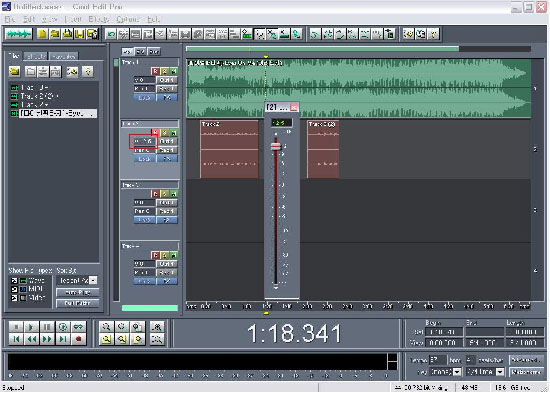Enable loop playback with the infinity icon
Image resolution: width=550 pixels, height=395 pixels.
click(x=78, y=327)
